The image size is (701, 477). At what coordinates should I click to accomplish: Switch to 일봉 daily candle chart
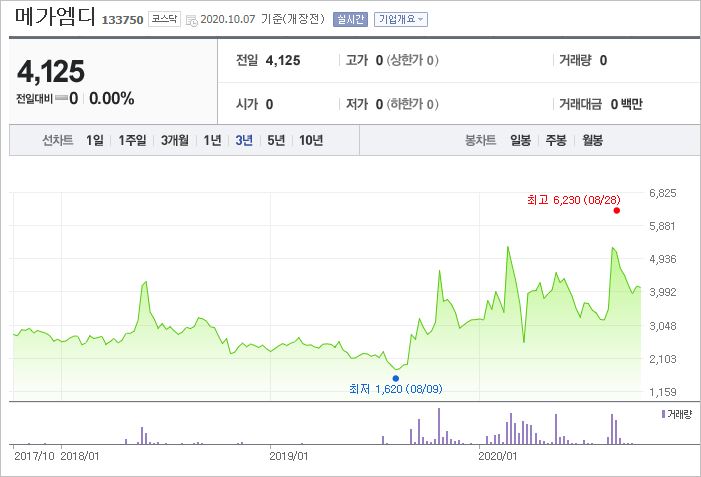click(x=520, y=140)
